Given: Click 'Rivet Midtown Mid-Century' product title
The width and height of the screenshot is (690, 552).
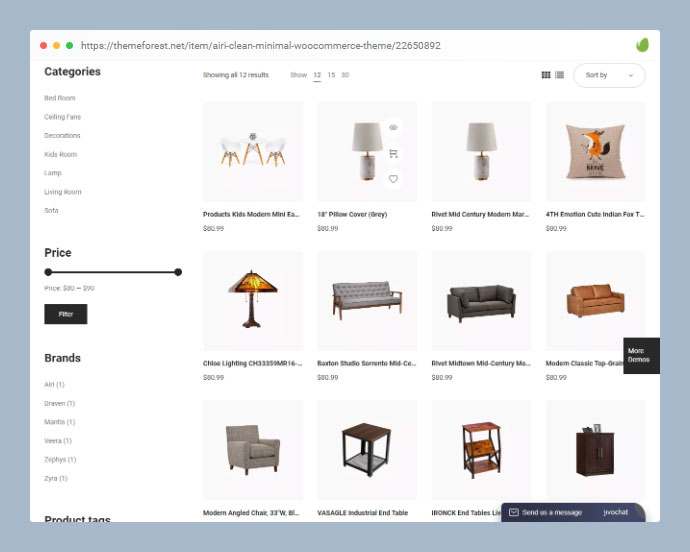Looking at the screenshot, I should click(x=481, y=363).
